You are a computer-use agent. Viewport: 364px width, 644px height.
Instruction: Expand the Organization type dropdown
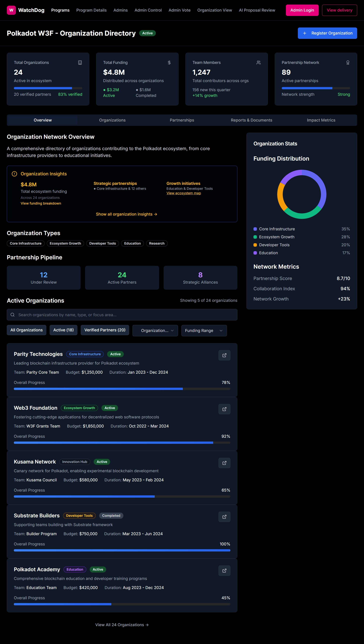click(155, 330)
